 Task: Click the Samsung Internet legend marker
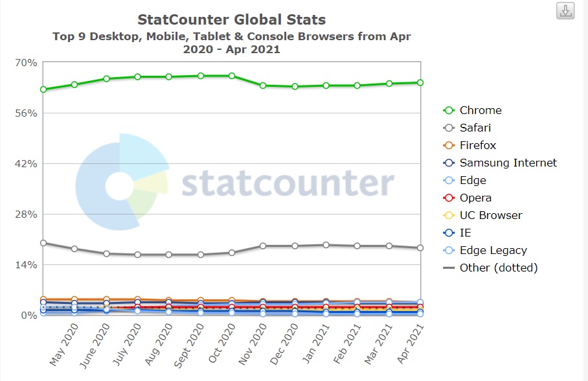tap(448, 163)
